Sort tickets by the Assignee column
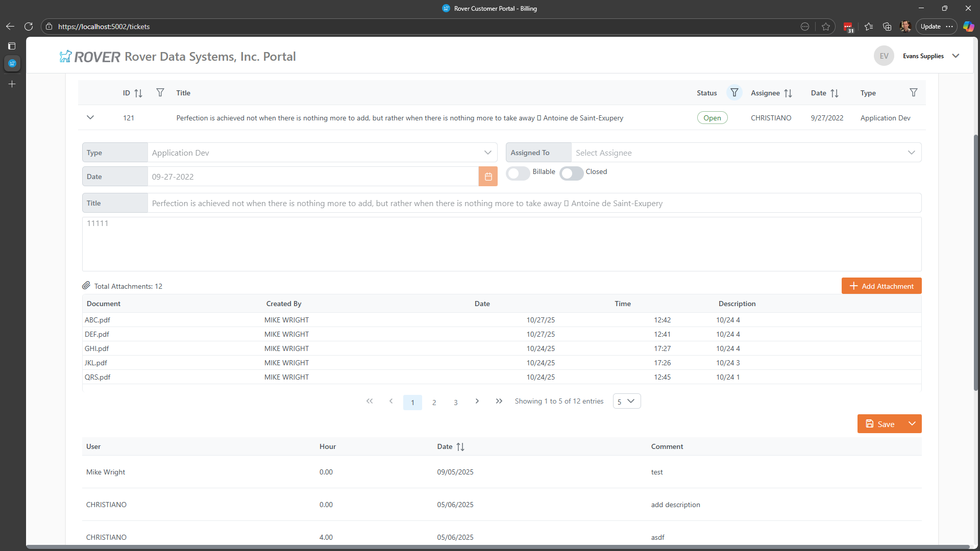This screenshot has width=980, height=551. point(788,93)
